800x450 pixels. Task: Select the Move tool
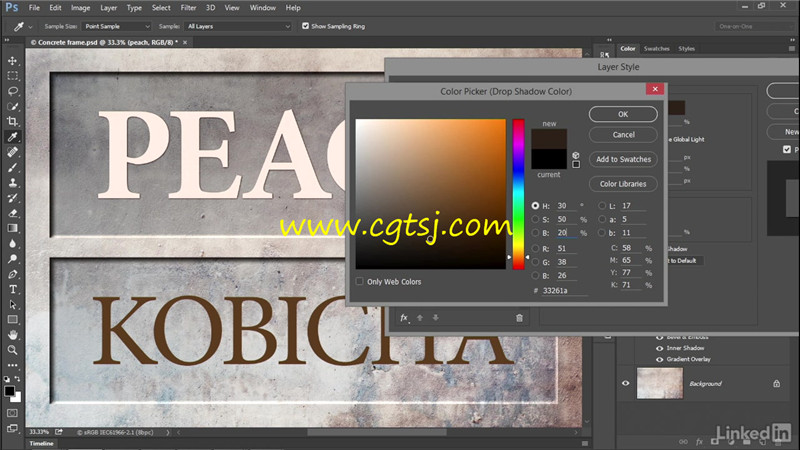tap(12, 61)
